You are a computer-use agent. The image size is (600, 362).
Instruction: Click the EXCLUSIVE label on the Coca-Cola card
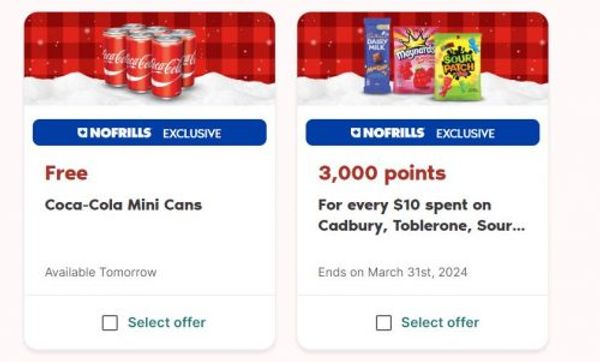point(192,134)
